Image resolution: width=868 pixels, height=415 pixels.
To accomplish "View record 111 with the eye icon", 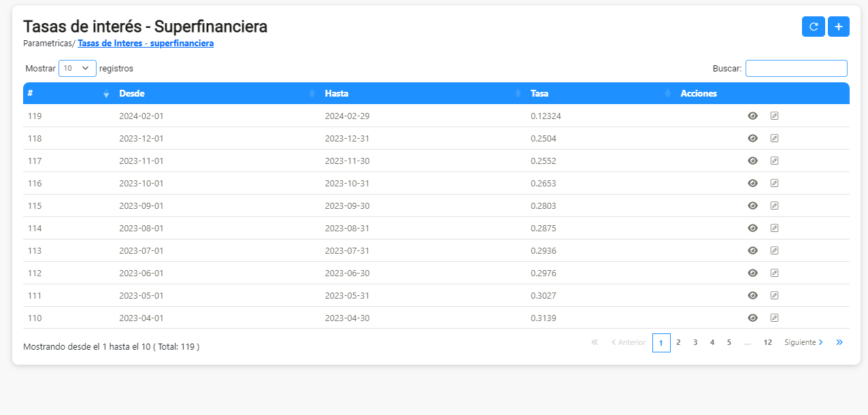I will click(752, 295).
